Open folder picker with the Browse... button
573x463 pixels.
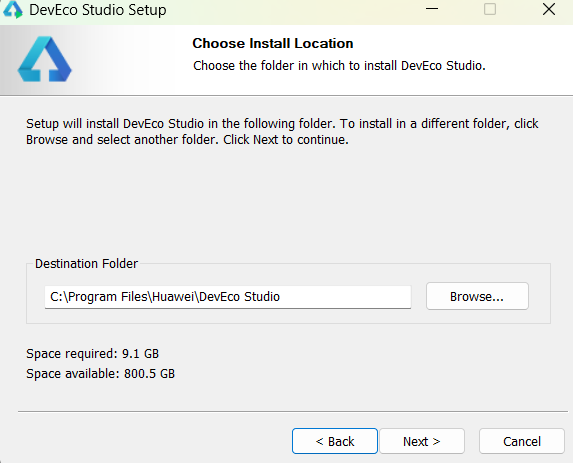click(x=477, y=296)
